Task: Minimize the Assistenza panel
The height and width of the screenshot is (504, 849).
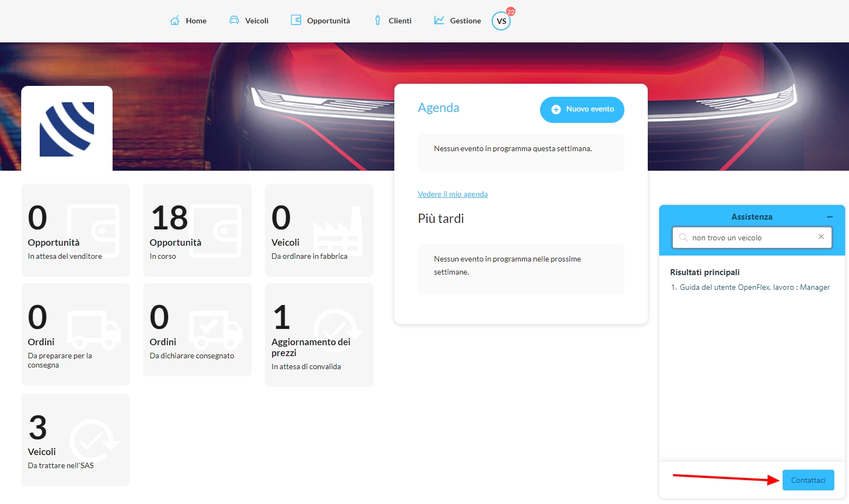Action: (x=830, y=216)
